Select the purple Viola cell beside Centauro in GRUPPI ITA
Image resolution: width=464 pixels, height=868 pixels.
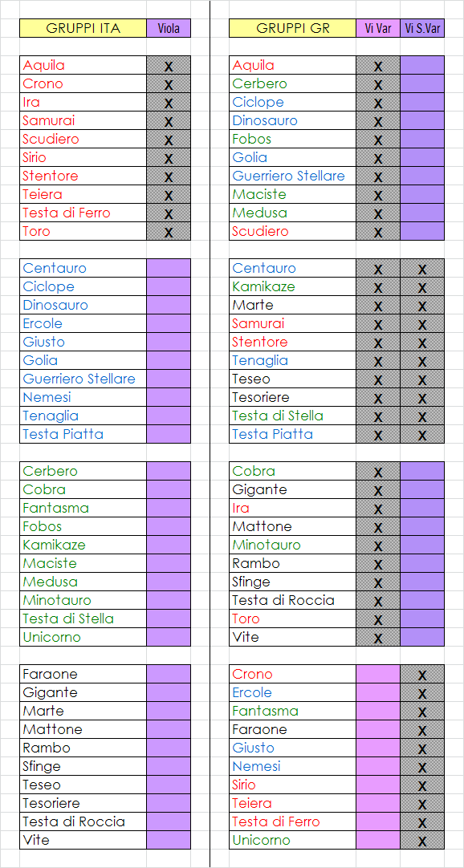click(x=169, y=268)
